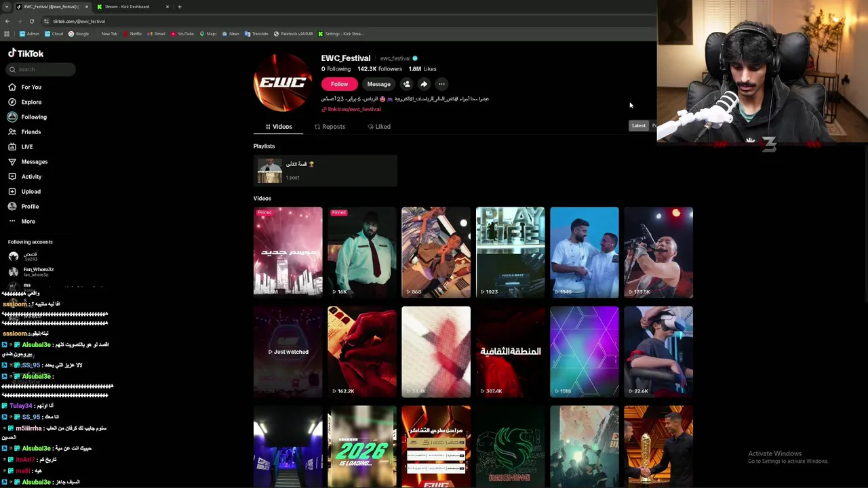The image size is (868, 488).
Task: Click the TikTok Search field
Action: 42,69
